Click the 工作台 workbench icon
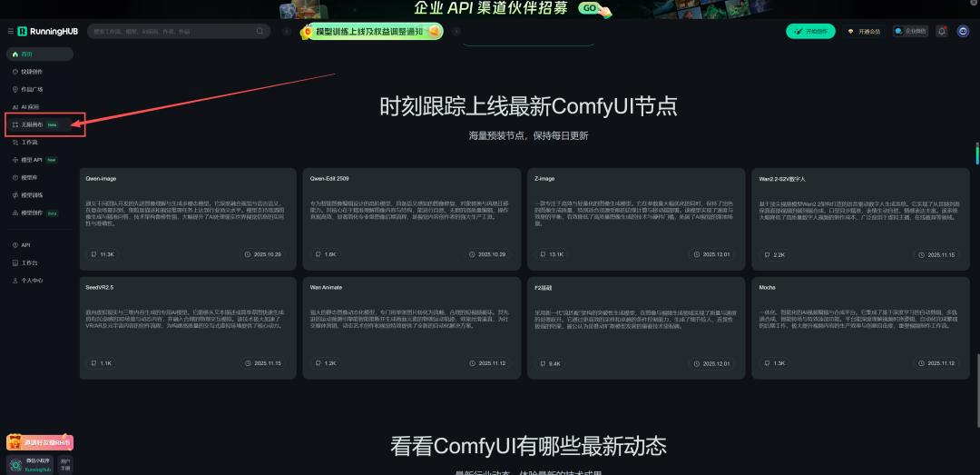 (x=15, y=262)
